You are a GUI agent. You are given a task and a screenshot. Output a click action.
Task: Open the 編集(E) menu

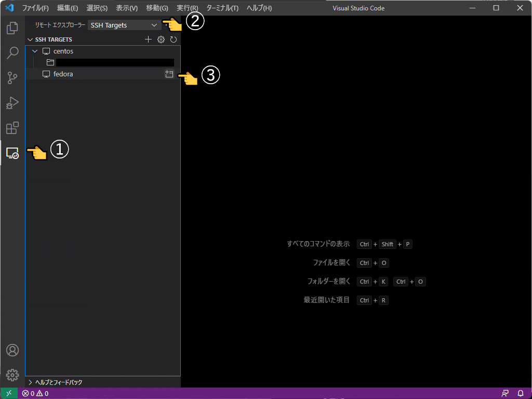(68, 8)
